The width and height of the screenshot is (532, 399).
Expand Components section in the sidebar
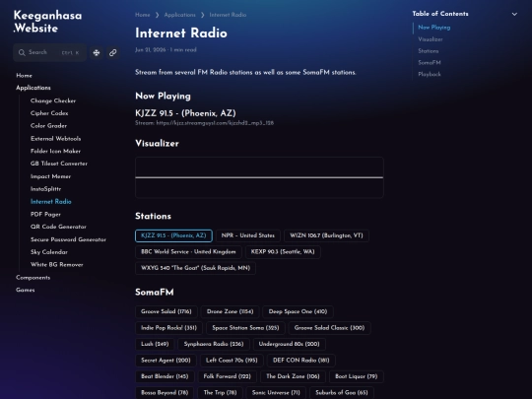33,277
